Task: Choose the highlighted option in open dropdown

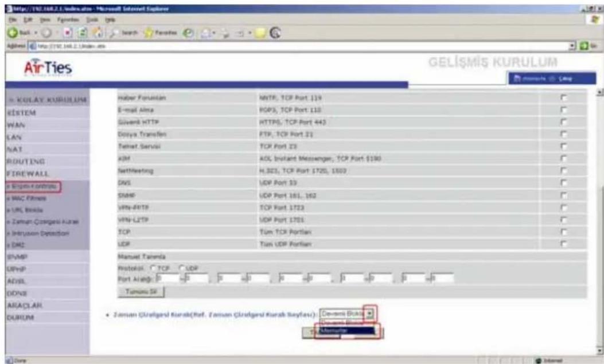Action: coord(346,331)
